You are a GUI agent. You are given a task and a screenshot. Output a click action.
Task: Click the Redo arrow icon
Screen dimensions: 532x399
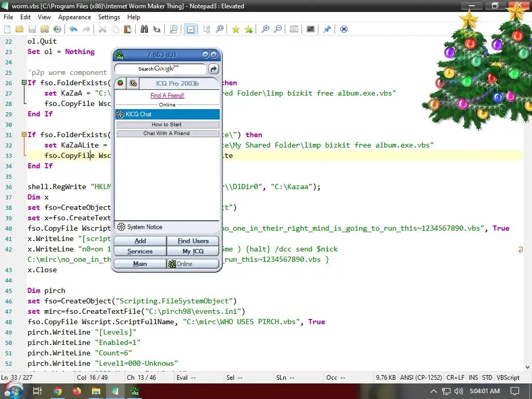[87, 29]
